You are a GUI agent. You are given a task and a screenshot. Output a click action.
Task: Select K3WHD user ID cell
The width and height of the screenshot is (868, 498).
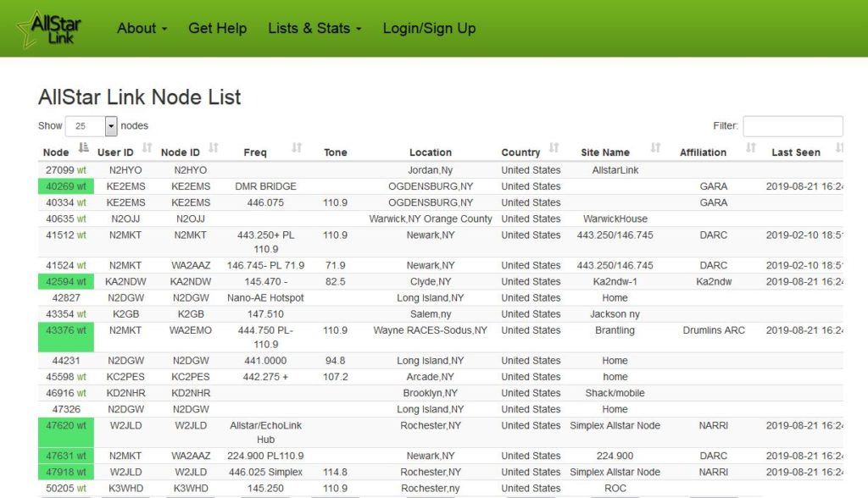click(125, 488)
